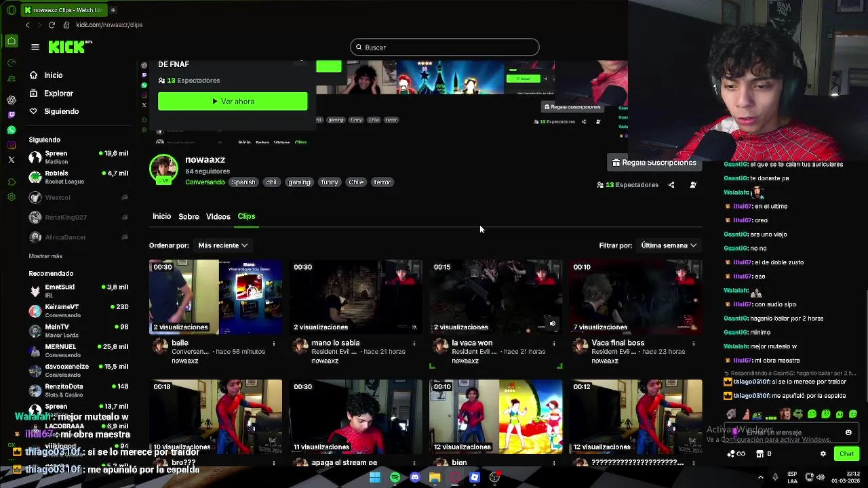The width and height of the screenshot is (868, 488).
Task: Open Spotify from the taskbar
Action: point(395,477)
